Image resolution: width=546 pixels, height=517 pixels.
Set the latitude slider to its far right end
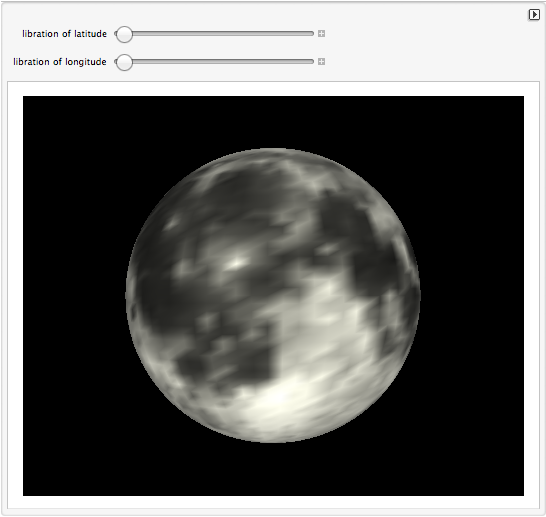pyautogui.click(x=312, y=34)
